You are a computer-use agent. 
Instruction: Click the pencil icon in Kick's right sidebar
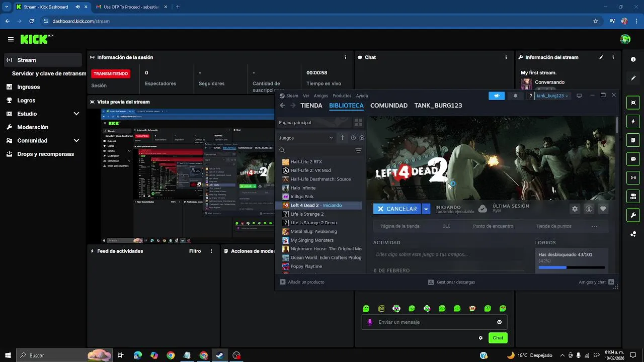[x=633, y=78]
